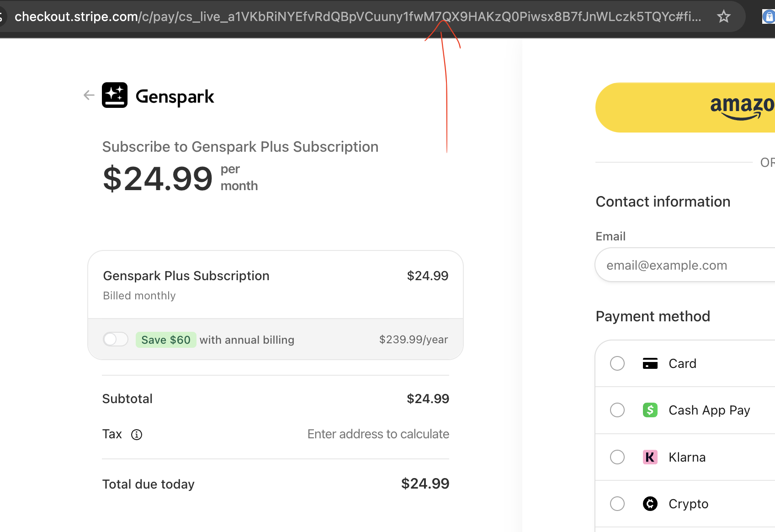Choose the Klarna radio button
Viewport: 775px width, 532px height.
[617, 457]
